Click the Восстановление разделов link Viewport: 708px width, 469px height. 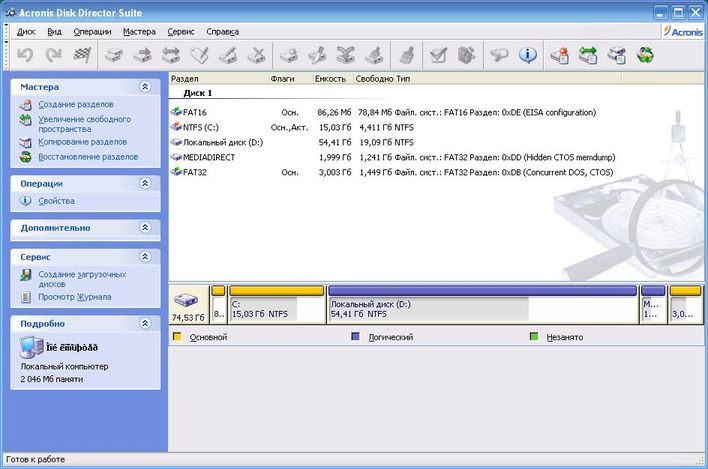(87, 157)
